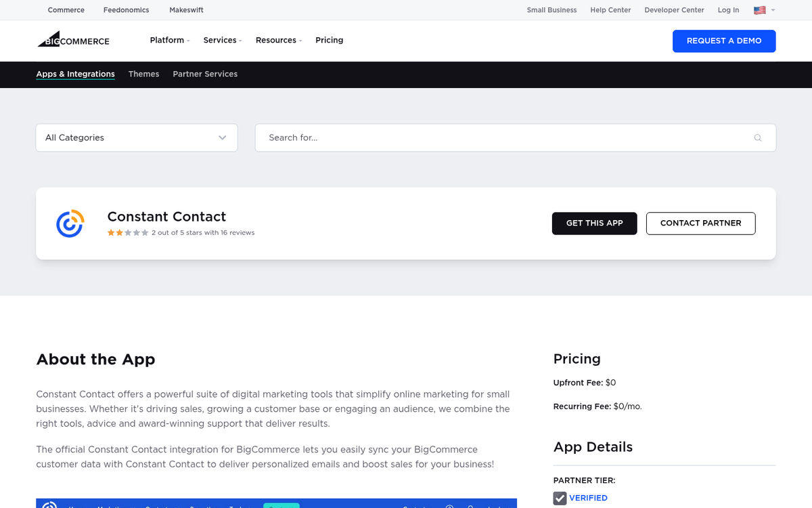Click the REQUEST A DEMO button
The height and width of the screenshot is (508, 812).
point(723,41)
